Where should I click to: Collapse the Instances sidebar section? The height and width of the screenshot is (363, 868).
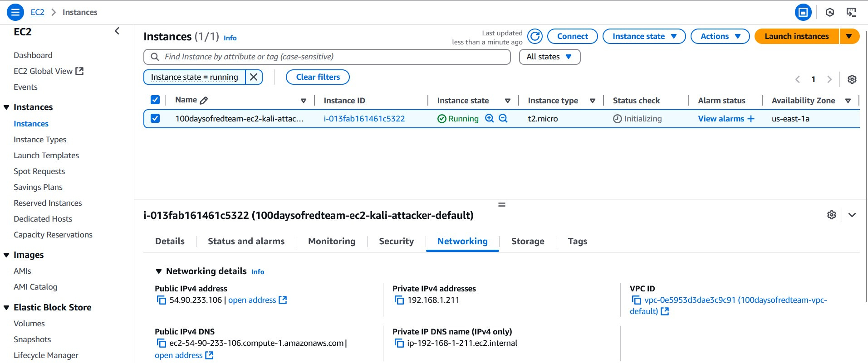coord(6,107)
